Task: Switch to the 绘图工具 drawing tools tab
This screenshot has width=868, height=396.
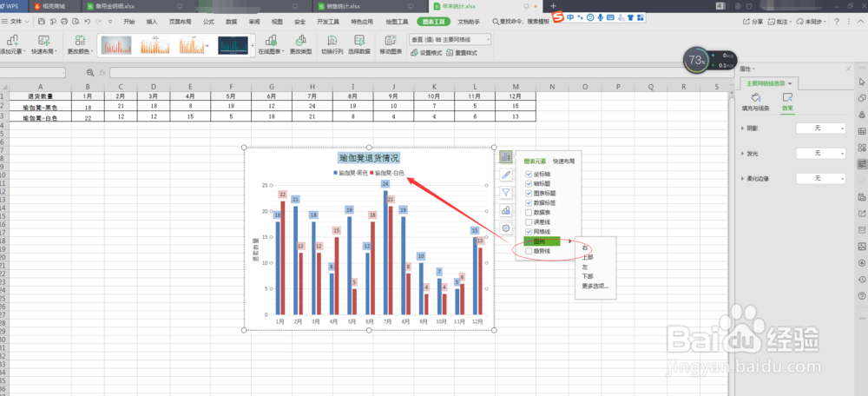Action: click(x=397, y=22)
